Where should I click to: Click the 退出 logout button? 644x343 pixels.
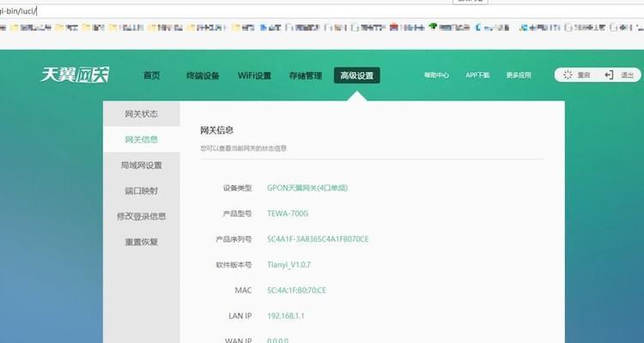point(619,75)
